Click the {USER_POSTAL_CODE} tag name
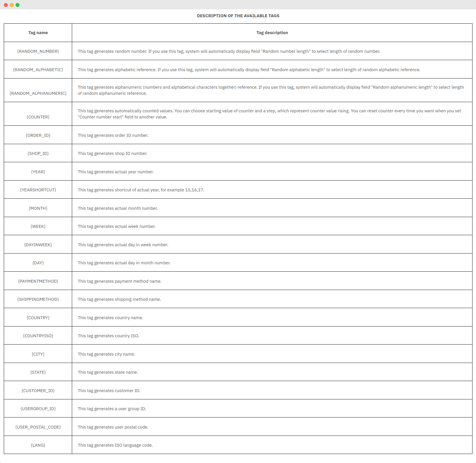Screen dimensions: 476x463 (38, 427)
